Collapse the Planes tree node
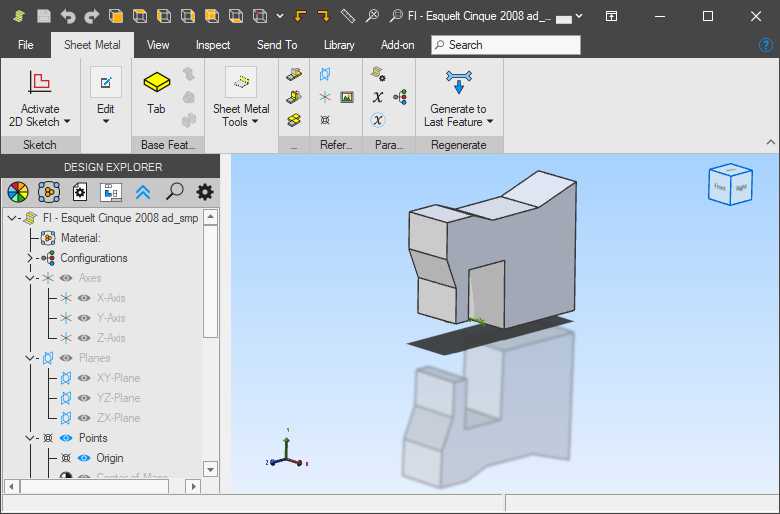 [29, 358]
